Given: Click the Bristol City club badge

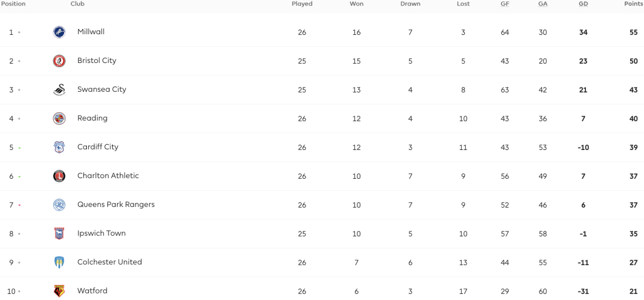Looking at the screenshot, I should click(x=59, y=61).
